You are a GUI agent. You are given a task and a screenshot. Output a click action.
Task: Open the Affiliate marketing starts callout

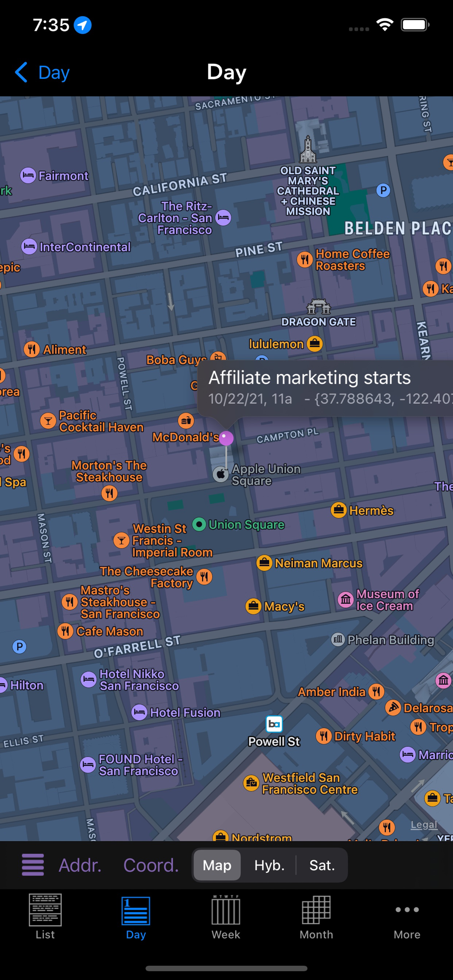coord(326,388)
